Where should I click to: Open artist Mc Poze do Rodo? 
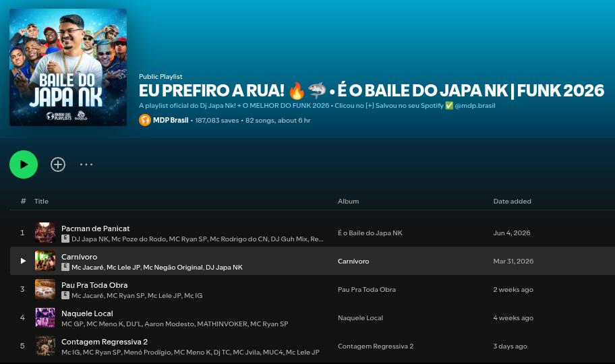tap(138, 239)
